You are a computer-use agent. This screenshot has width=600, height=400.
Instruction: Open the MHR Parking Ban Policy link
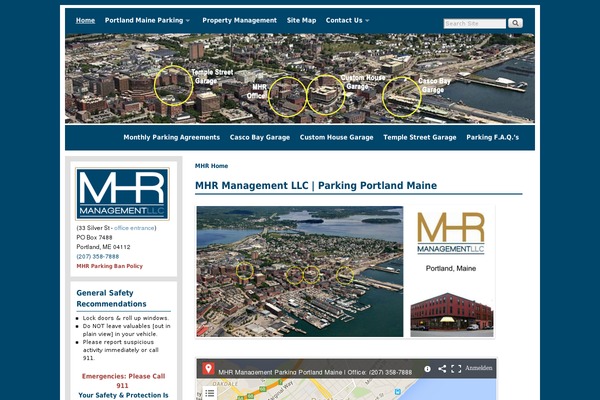click(109, 266)
